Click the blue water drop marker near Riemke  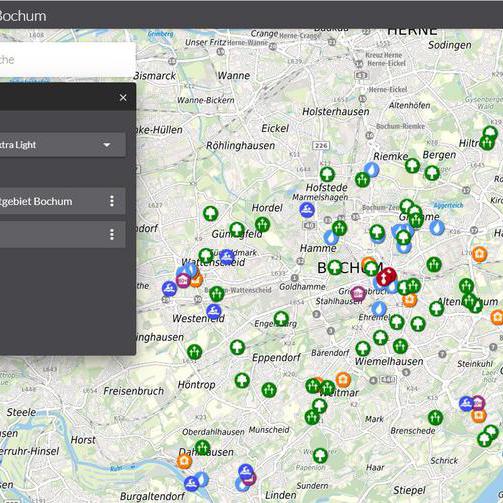[372, 170]
